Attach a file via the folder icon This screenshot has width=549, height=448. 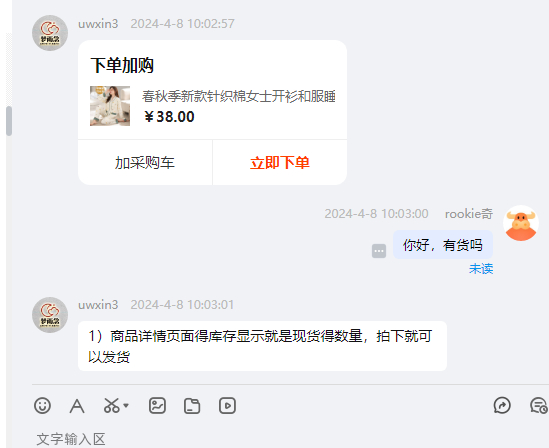pos(192,406)
